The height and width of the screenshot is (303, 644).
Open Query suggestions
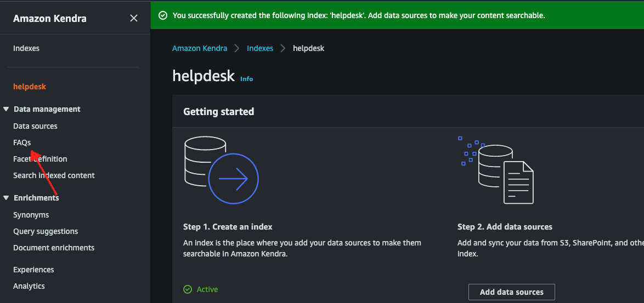46,231
